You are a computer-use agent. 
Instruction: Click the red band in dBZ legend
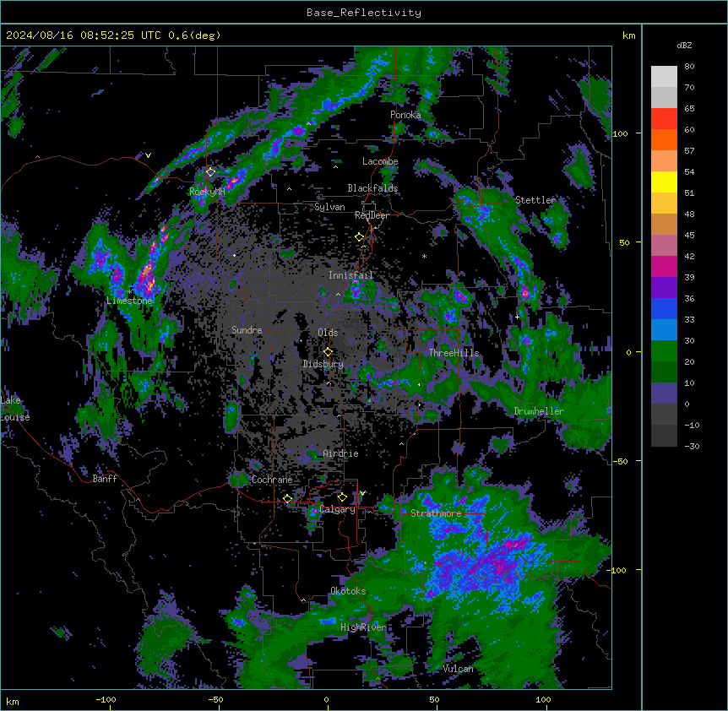(x=664, y=119)
